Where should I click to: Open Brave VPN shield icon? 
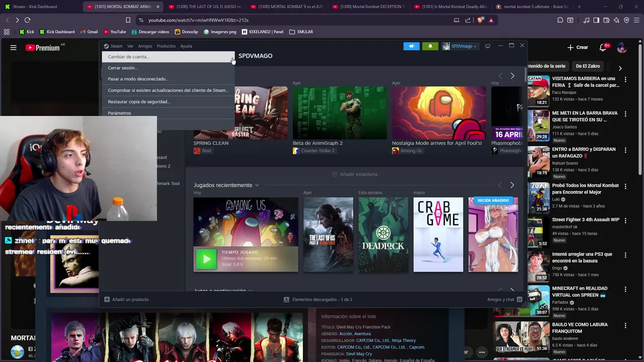626,20
